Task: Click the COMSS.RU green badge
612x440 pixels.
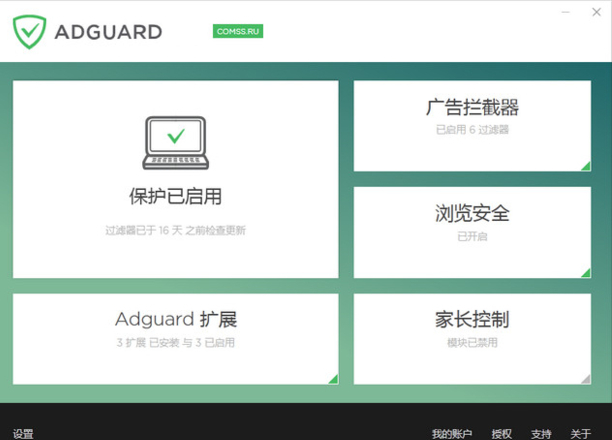Action: [x=238, y=31]
